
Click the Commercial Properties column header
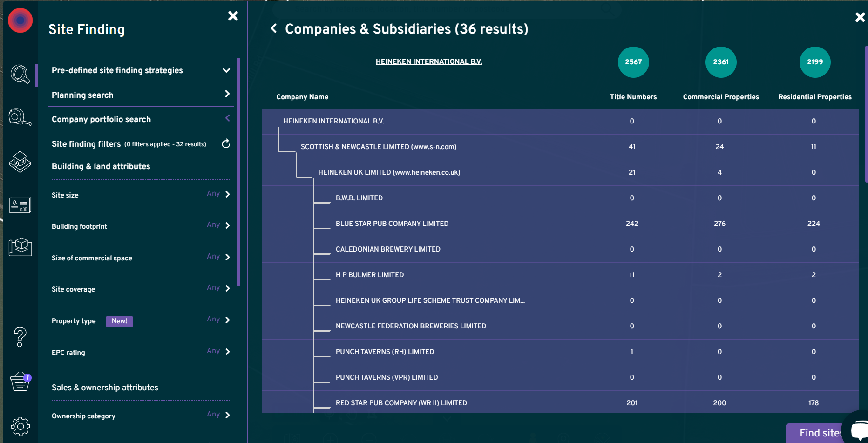click(721, 97)
